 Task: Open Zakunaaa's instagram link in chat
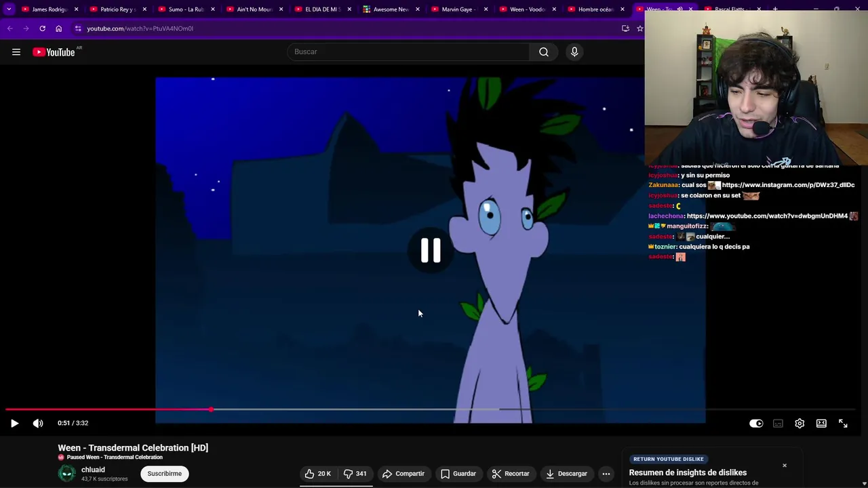tap(788, 185)
